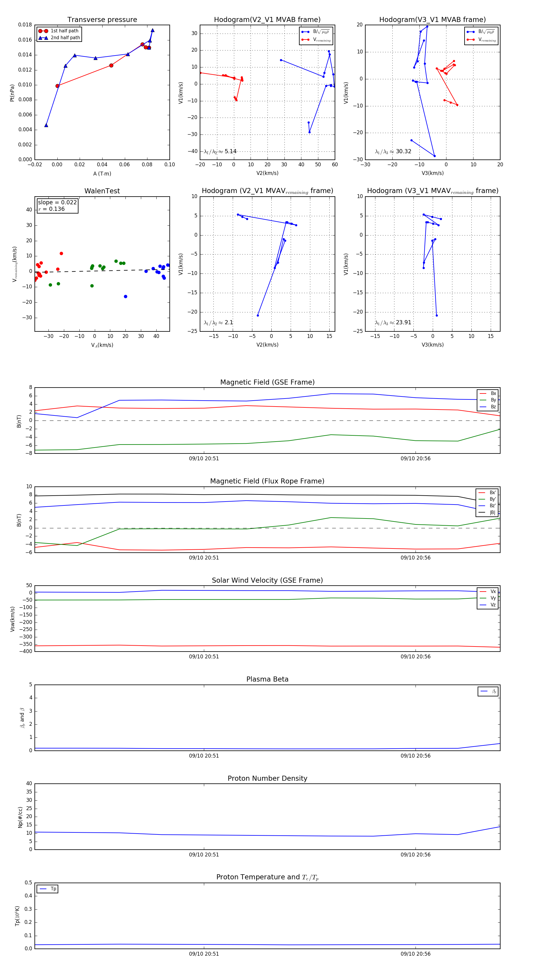This screenshot has height=980, width=535.
Task: Click the "Hodogram (V2_V1 MVAV remaining frame)" title
Action: pyautogui.click(x=267, y=191)
